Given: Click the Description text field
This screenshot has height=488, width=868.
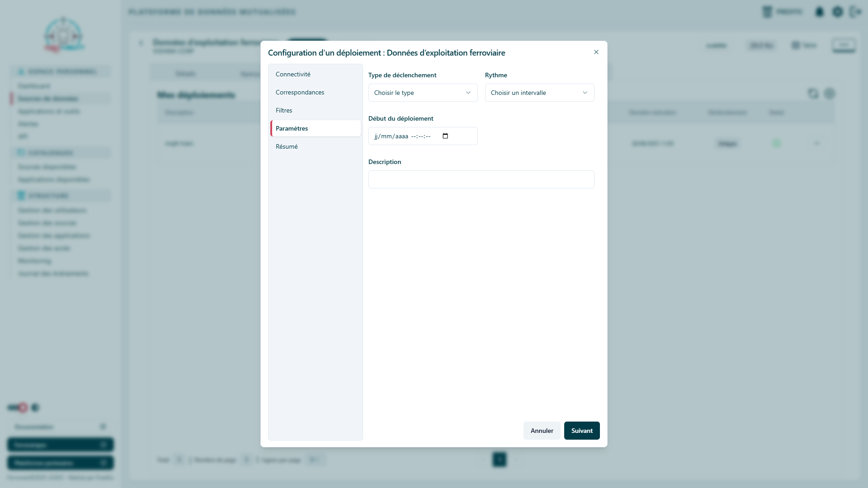Looking at the screenshot, I should coord(481,179).
